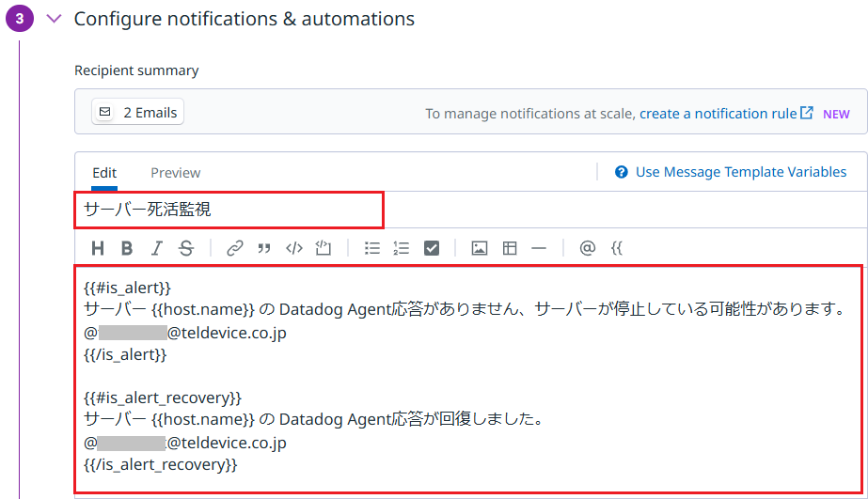
Task: Insert an image into the message
Action: pos(480,248)
